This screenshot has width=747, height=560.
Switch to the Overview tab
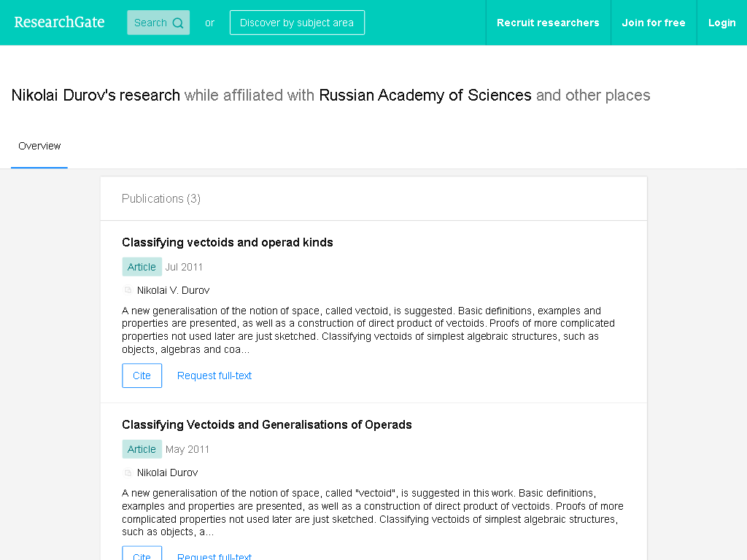point(39,146)
